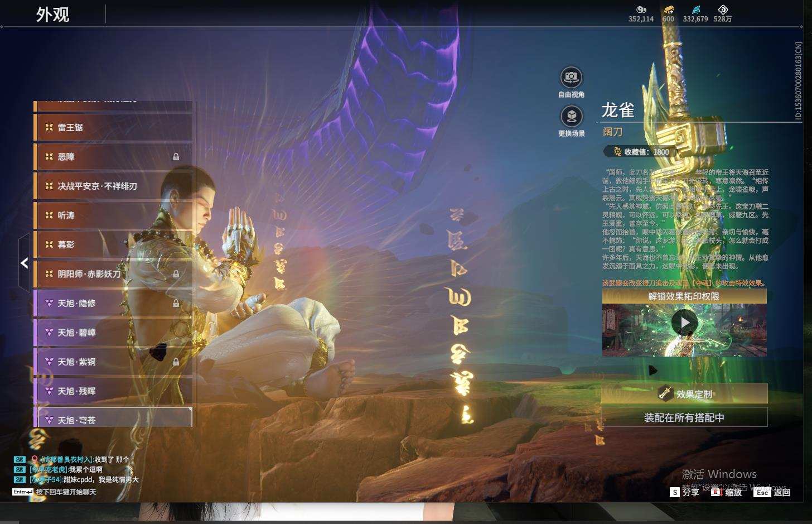Open the blue feather currency showing 332,679
Viewport: 812px width, 524px height.
click(695, 14)
